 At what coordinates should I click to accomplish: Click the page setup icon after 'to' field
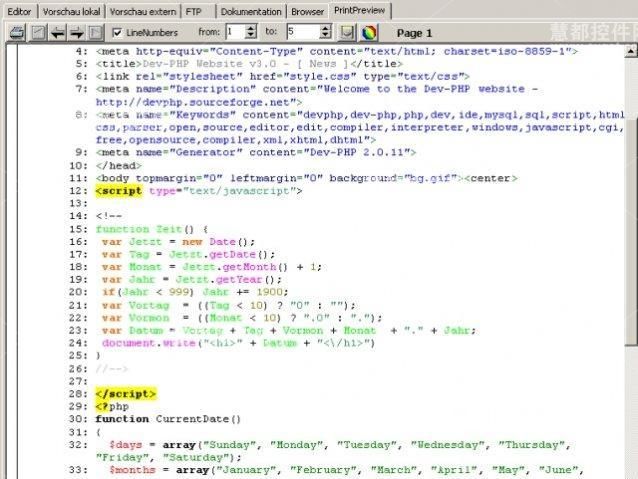tap(347, 33)
